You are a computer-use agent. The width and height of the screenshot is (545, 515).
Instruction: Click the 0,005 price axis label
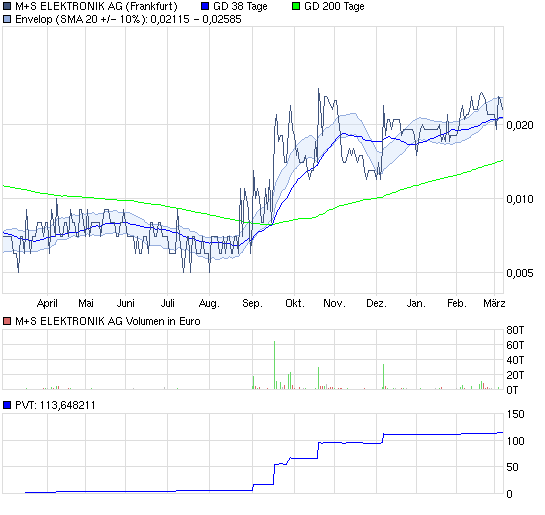520,273
